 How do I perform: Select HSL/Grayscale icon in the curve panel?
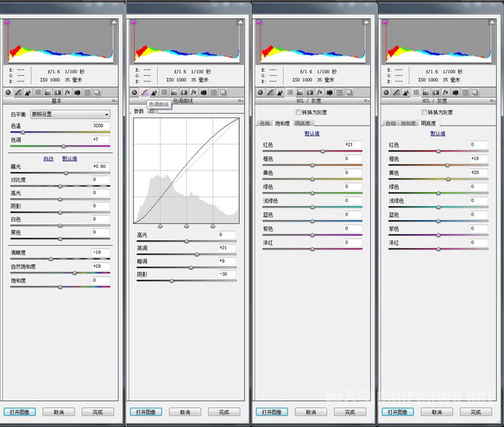pyautogui.click(x=164, y=92)
